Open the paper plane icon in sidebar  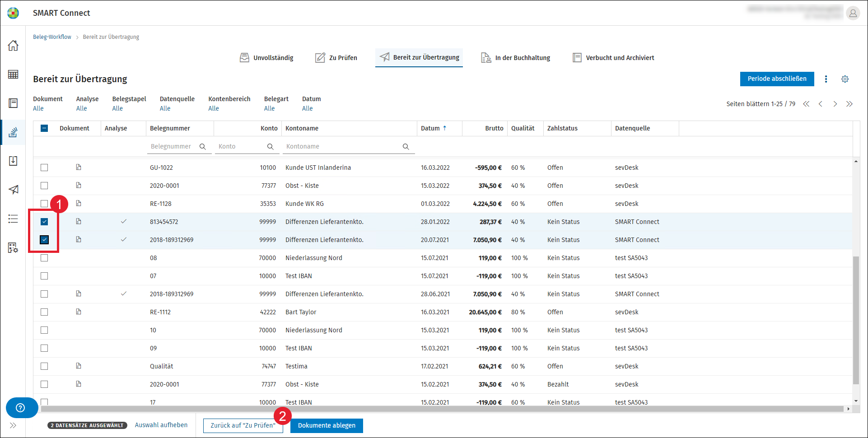[13, 190]
